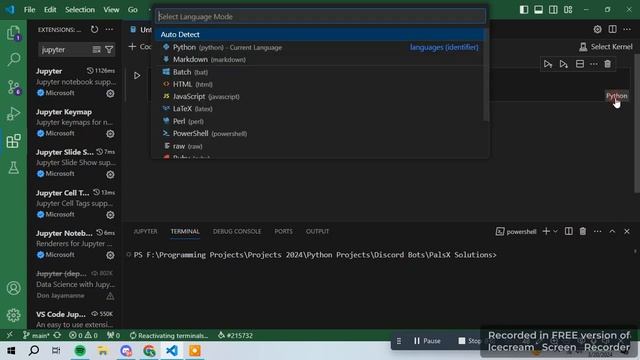
Task: Focus the Select Language Mode input
Action: click(x=320, y=17)
